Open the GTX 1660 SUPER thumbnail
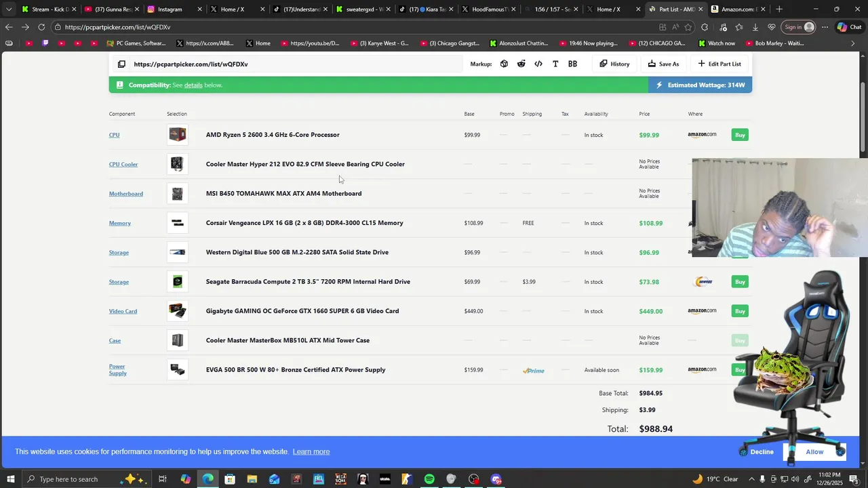Viewport: 868px width, 488px height. (178, 311)
